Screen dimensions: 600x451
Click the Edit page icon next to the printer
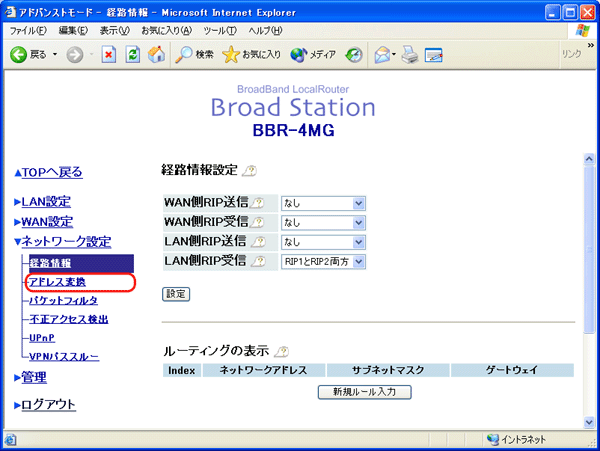pyautogui.click(x=434, y=55)
